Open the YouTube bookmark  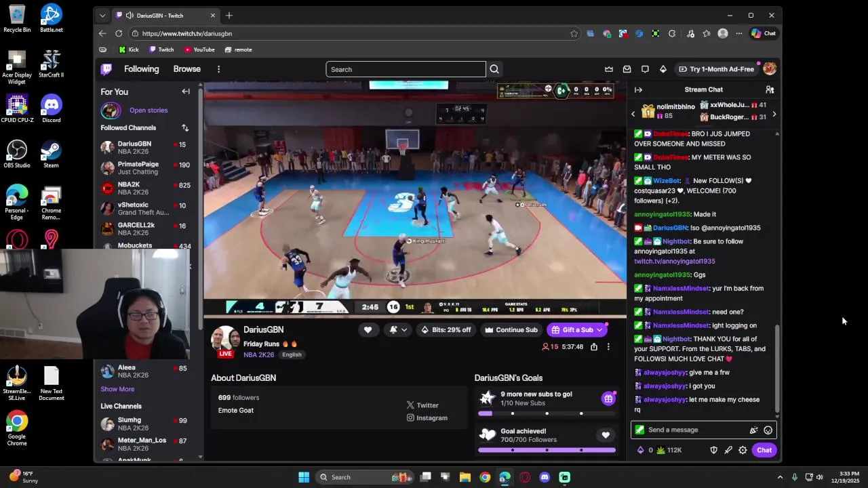(x=199, y=49)
